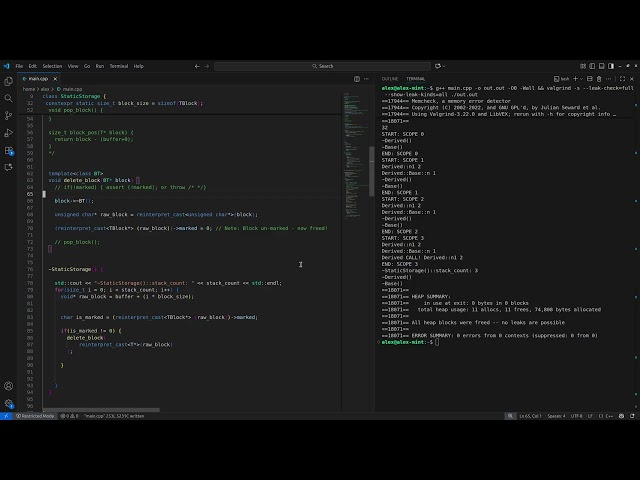Open the new terminal launch profile dropdown

[581, 79]
